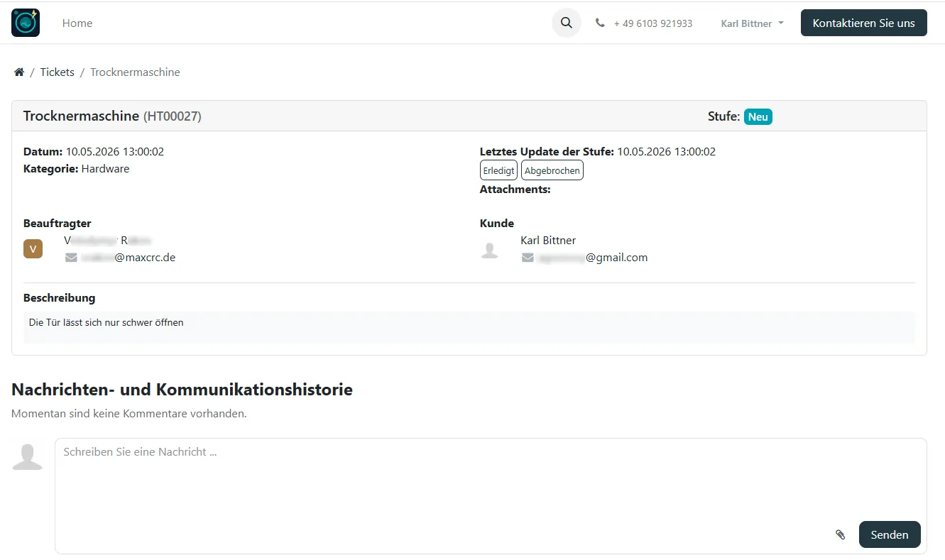
Task: Mark the ticket as Erledigt
Action: (x=499, y=170)
